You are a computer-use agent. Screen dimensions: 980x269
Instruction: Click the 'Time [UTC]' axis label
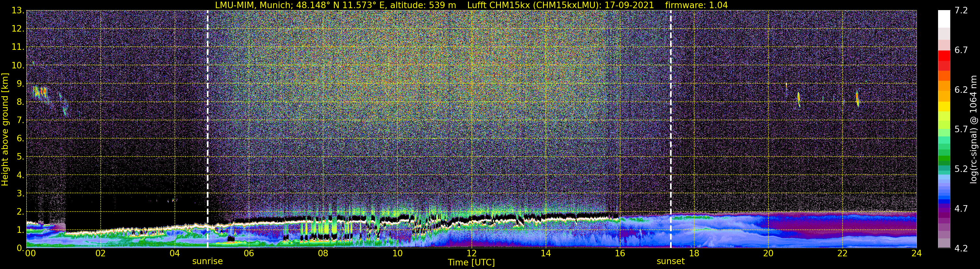click(471, 262)
